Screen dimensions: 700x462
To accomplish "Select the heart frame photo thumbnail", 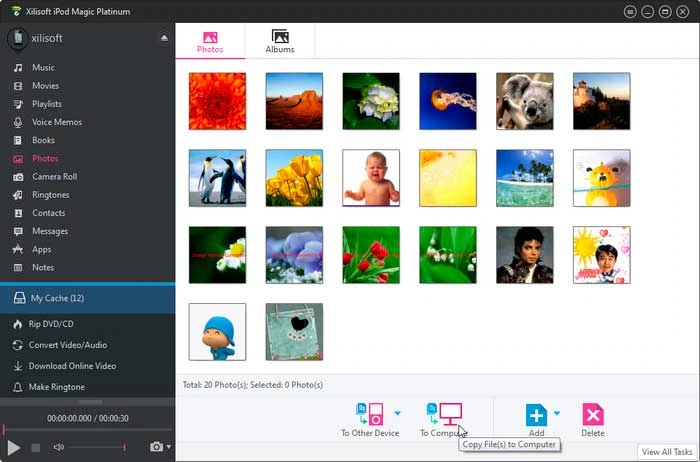I will tap(294, 332).
